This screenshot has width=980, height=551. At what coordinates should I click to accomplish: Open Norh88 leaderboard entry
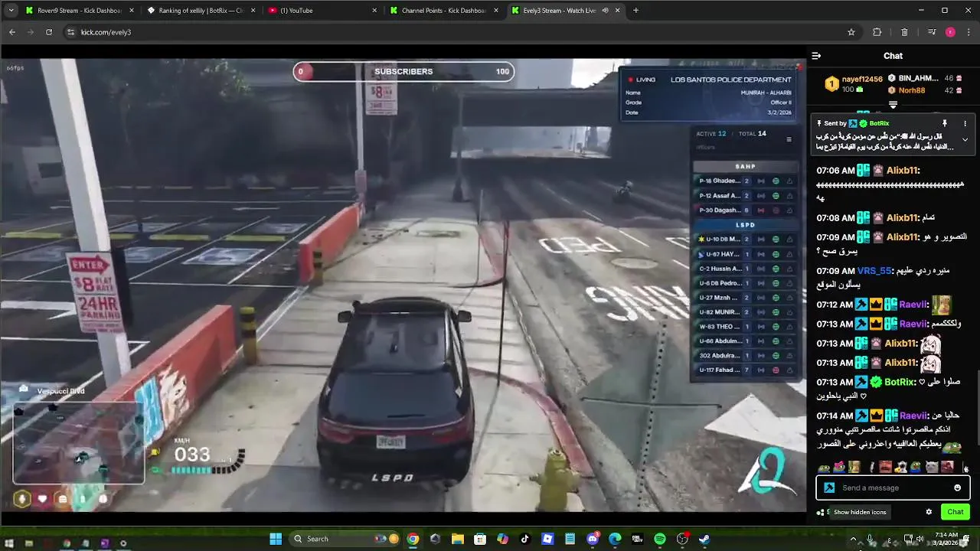(x=911, y=90)
